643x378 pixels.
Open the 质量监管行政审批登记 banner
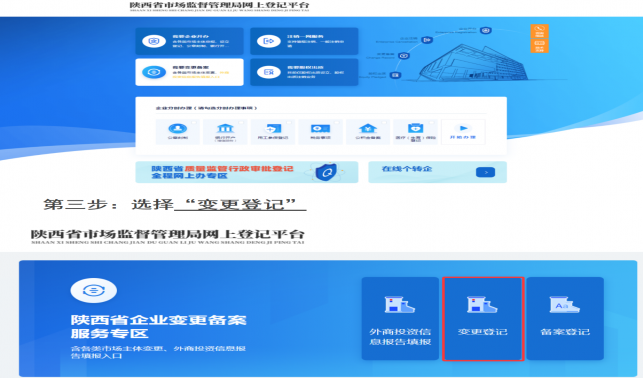(247, 172)
